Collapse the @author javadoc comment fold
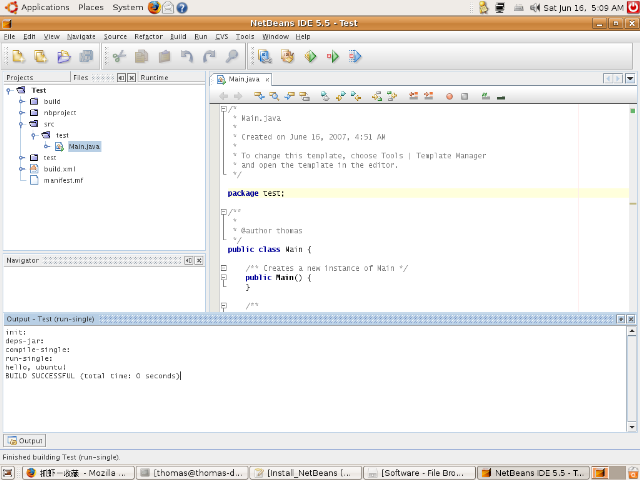Image resolution: width=640 pixels, height=480 pixels. pyautogui.click(x=224, y=212)
